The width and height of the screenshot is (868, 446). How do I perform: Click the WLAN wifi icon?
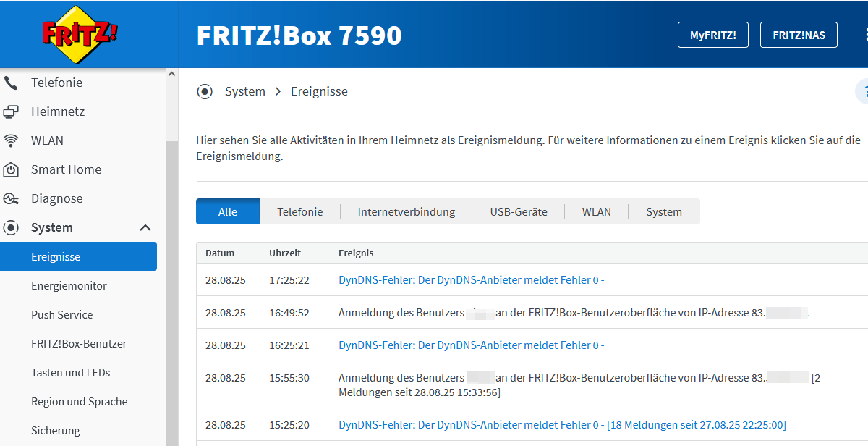pyautogui.click(x=11, y=140)
